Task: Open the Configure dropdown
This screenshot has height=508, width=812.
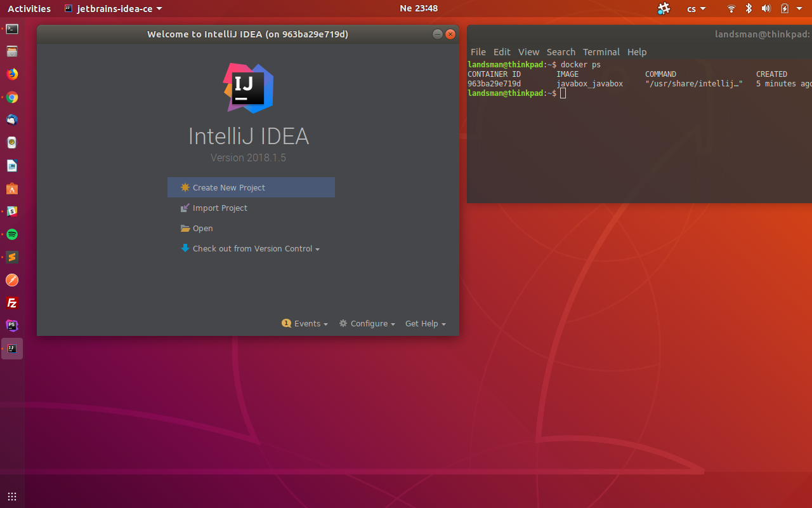Action: 367,323
